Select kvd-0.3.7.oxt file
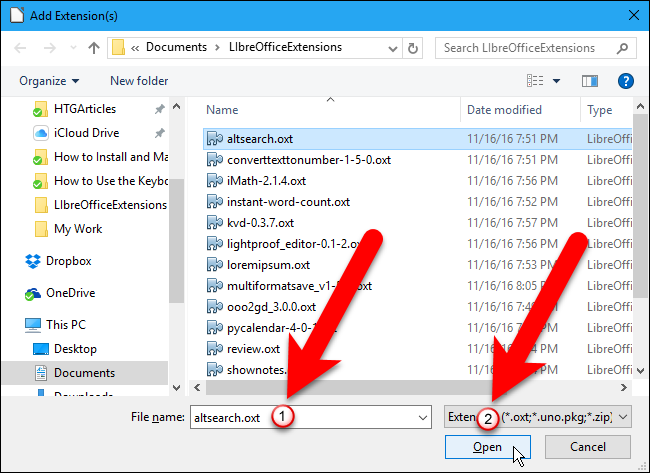This screenshot has width=650, height=473. [418, 223]
